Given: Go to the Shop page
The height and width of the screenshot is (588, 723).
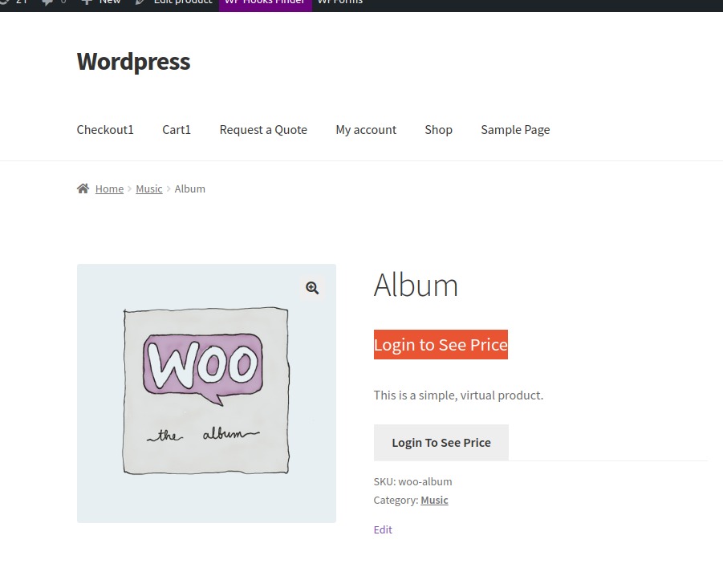Looking at the screenshot, I should (438, 129).
